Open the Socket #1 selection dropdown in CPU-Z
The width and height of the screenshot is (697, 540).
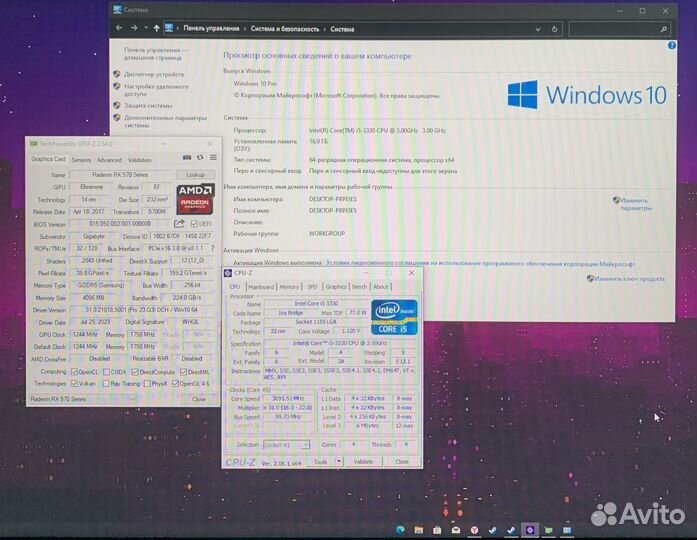point(286,444)
